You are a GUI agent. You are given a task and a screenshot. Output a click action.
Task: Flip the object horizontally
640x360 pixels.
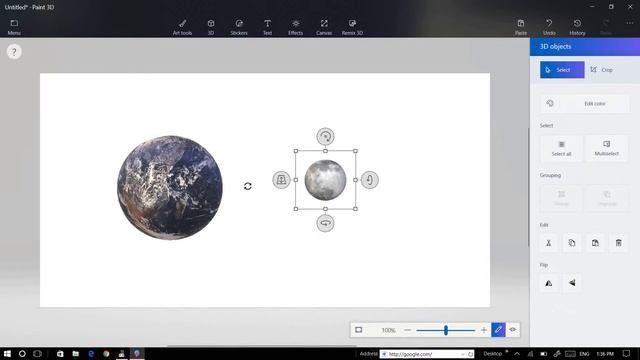click(x=549, y=283)
